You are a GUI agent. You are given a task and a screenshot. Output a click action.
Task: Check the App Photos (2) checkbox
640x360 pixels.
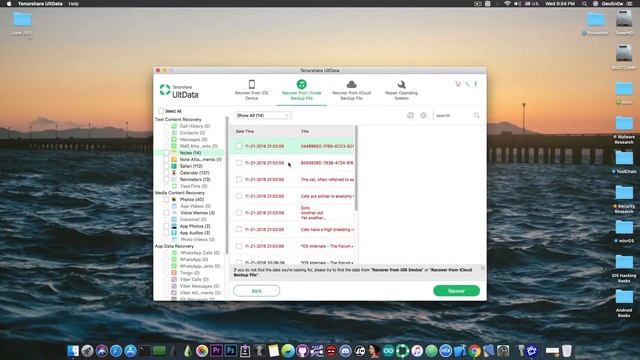pyautogui.click(x=166, y=226)
